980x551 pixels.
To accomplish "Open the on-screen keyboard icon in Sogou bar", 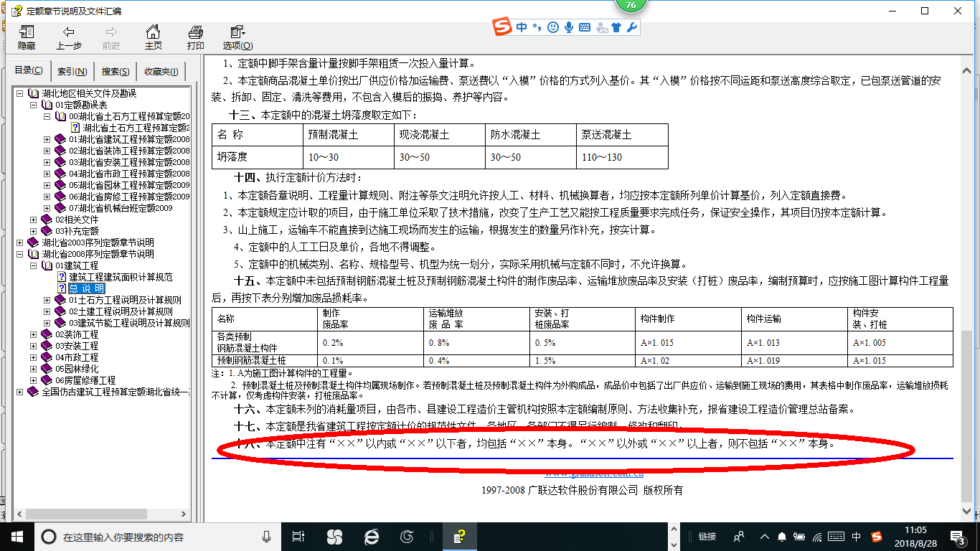I will click(585, 27).
